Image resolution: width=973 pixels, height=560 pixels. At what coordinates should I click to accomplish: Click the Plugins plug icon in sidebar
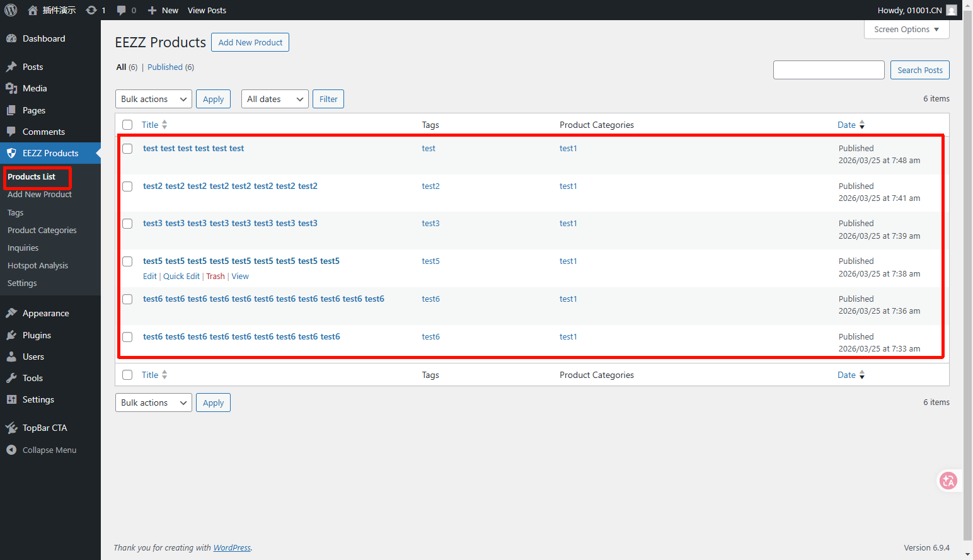[x=11, y=335]
